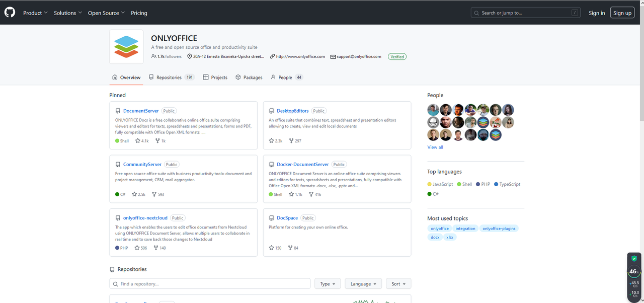Click the slash shortcut icon in search
644x303 pixels.
tap(575, 13)
